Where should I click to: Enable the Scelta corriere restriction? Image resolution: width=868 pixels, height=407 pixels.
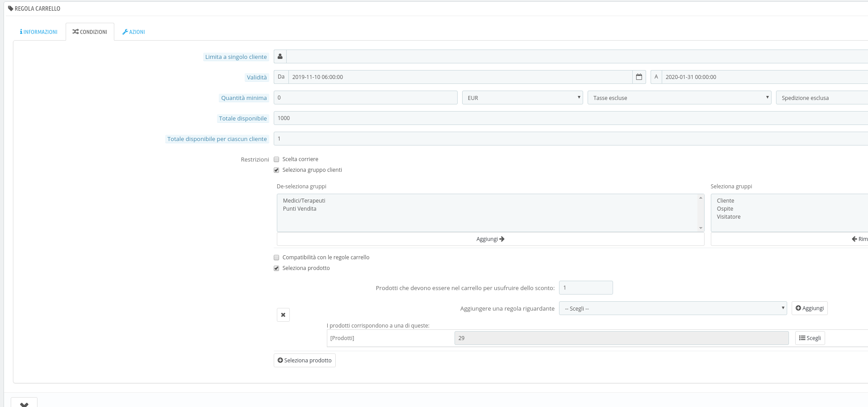(x=276, y=159)
